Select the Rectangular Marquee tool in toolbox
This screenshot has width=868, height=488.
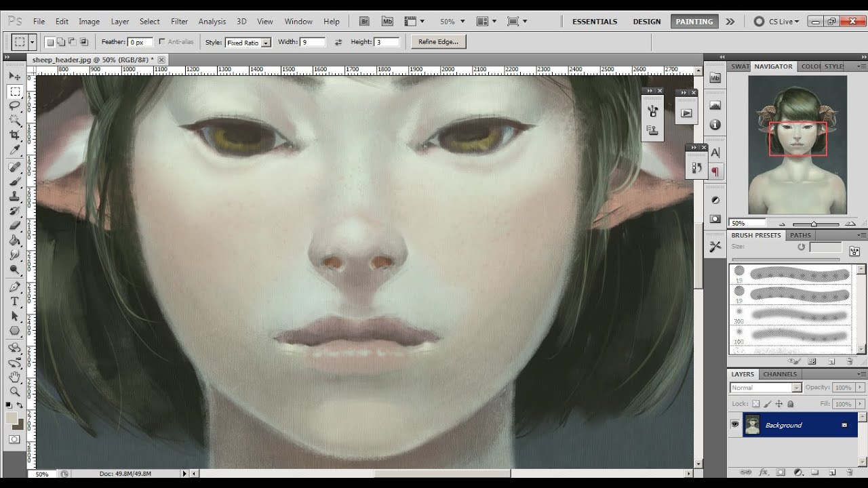15,91
